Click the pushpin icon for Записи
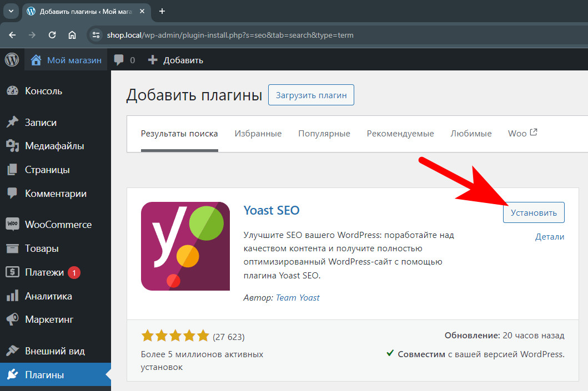Image resolution: width=588 pixels, height=391 pixels. [x=12, y=122]
